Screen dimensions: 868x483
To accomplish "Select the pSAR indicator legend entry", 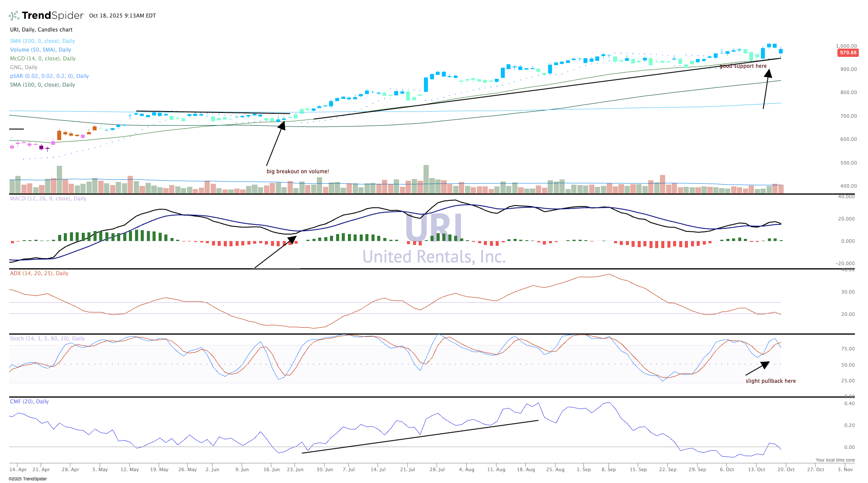I will [49, 76].
